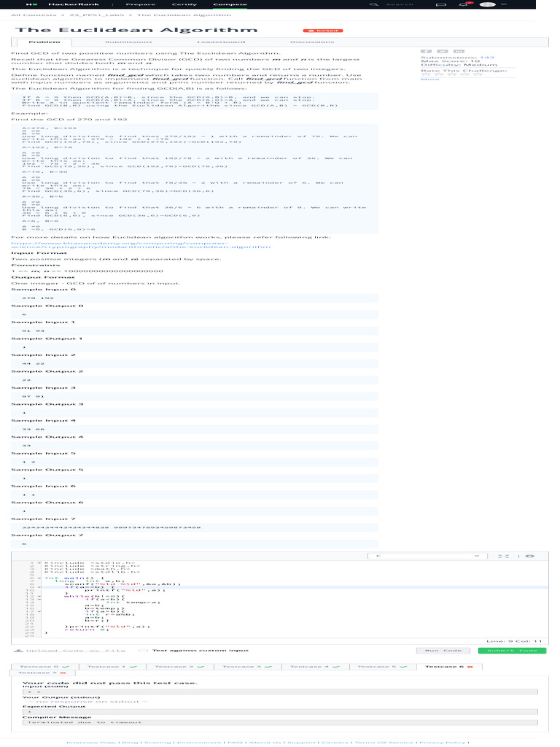The height and width of the screenshot is (747, 560).
Task: Switch to the Problem tab
Action: click(x=44, y=42)
